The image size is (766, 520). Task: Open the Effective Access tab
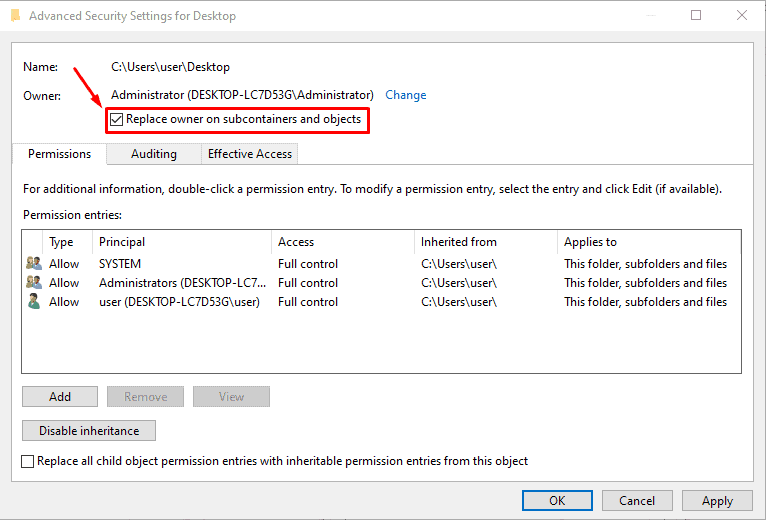click(x=250, y=154)
